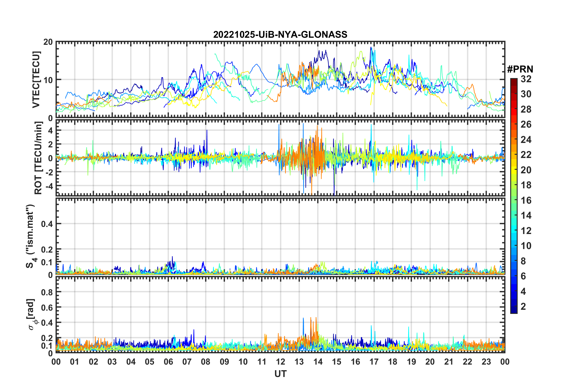Click colorbar tick label 10

pos(526,246)
